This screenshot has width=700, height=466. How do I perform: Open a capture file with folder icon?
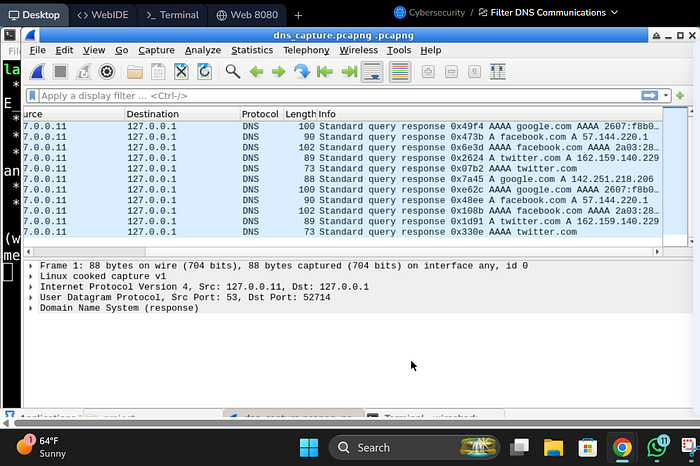pyautogui.click(x=135, y=72)
